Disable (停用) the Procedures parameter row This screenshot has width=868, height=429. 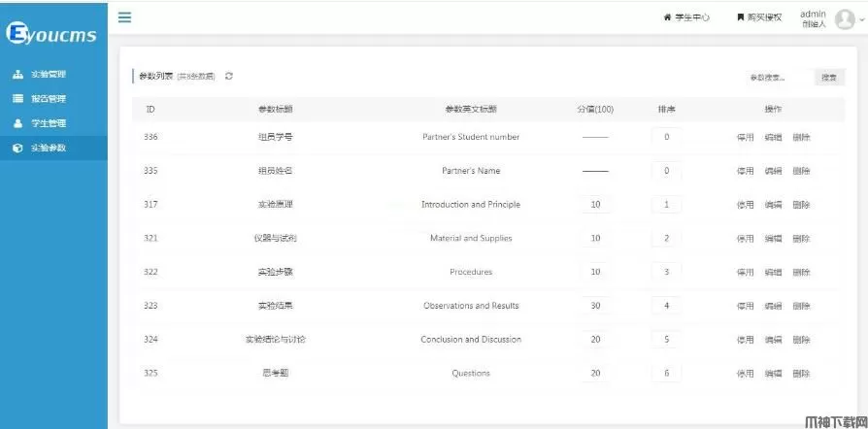pyautogui.click(x=745, y=272)
